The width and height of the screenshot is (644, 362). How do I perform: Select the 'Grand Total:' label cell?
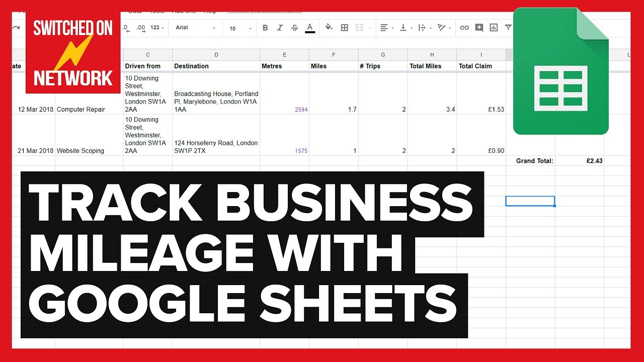(x=531, y=161)
